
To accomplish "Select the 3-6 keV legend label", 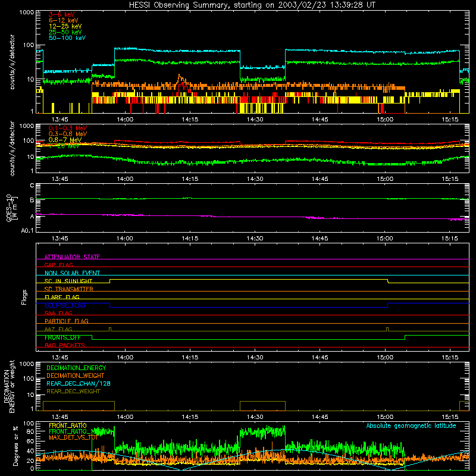I will pos(62,14).
